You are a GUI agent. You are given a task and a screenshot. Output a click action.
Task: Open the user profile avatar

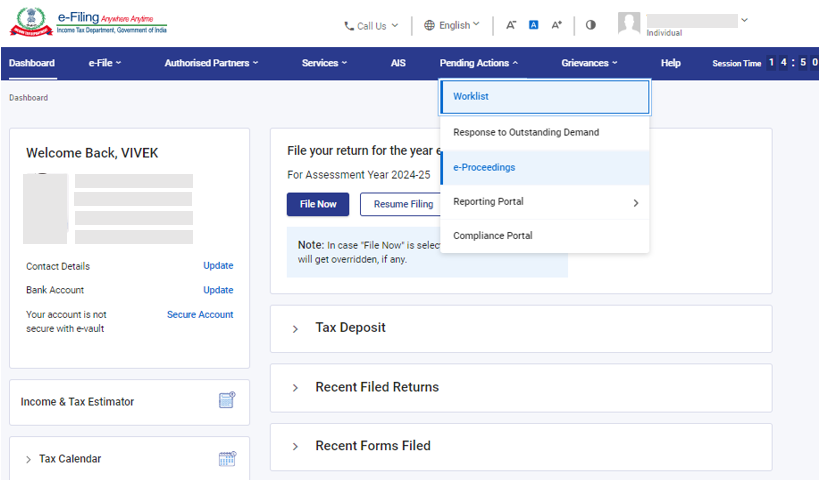(629, 24)
